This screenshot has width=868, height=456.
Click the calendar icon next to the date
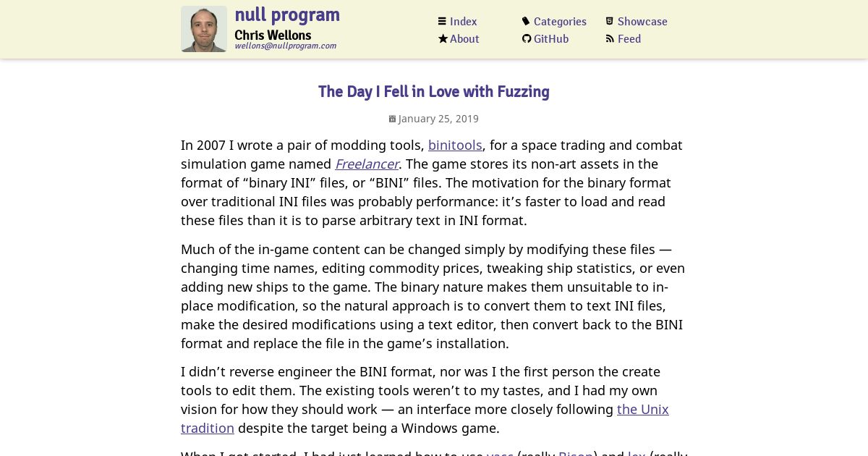tap(392, 119)
